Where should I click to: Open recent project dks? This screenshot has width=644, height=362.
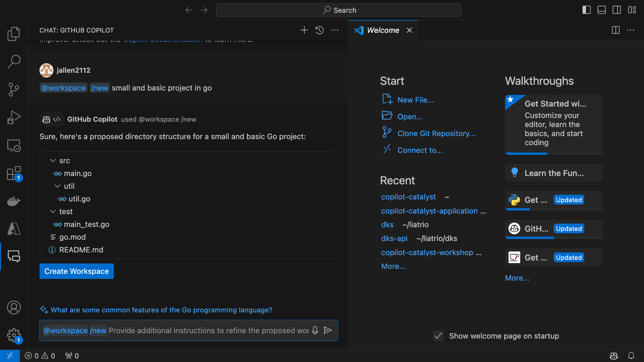387,225
